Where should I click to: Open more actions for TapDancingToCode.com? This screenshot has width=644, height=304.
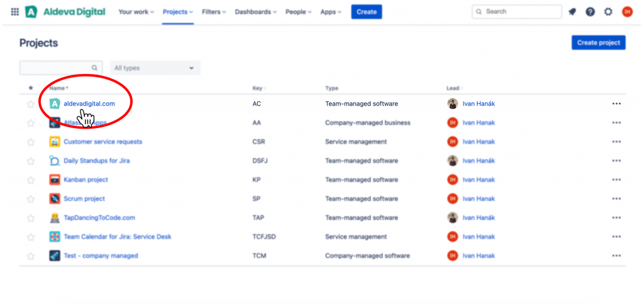click(616, 218)
